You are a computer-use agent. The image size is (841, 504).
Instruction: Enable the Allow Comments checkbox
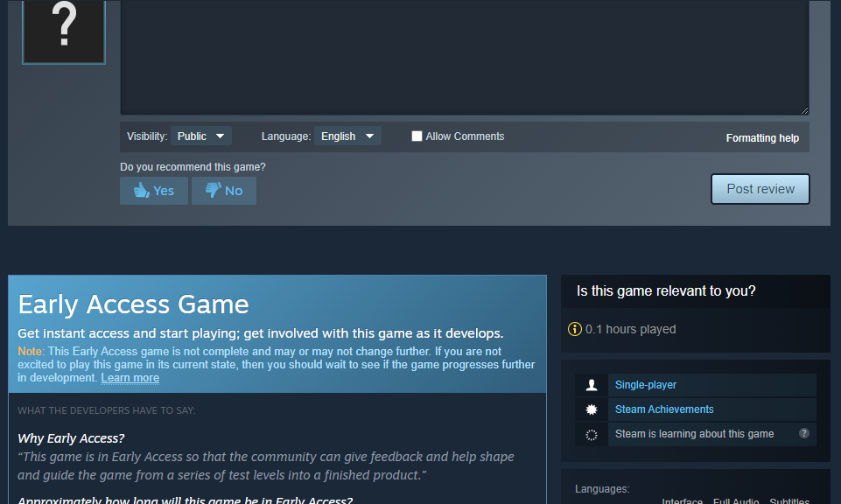[x=417, y=136]
